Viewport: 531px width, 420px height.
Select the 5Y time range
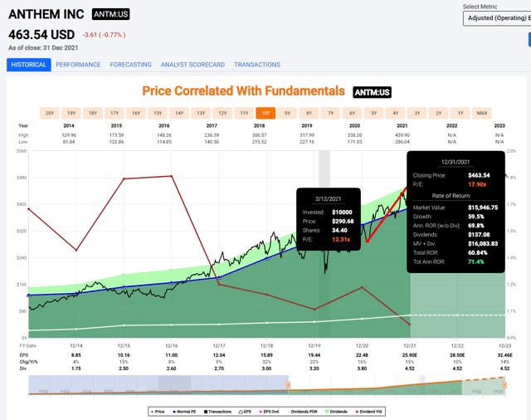pos(374,113)
